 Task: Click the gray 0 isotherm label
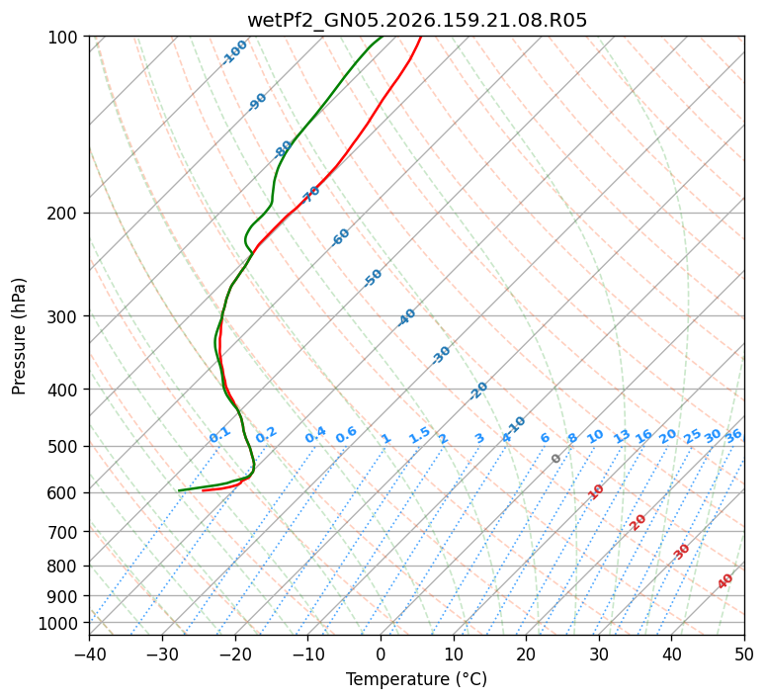[x=555, y=459]
